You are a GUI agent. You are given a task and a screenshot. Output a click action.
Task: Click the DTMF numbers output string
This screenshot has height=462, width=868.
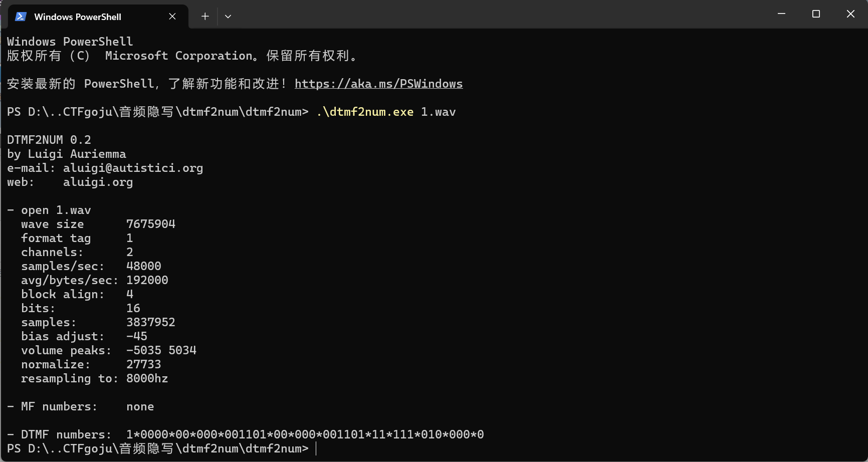point(305,434)
